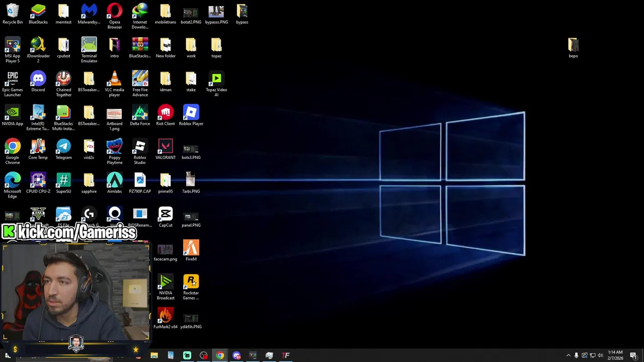Switch to Chrome in the taskbar
This screenshot has width=644, height=362.
pyautogui.click(x=220, y=355)
